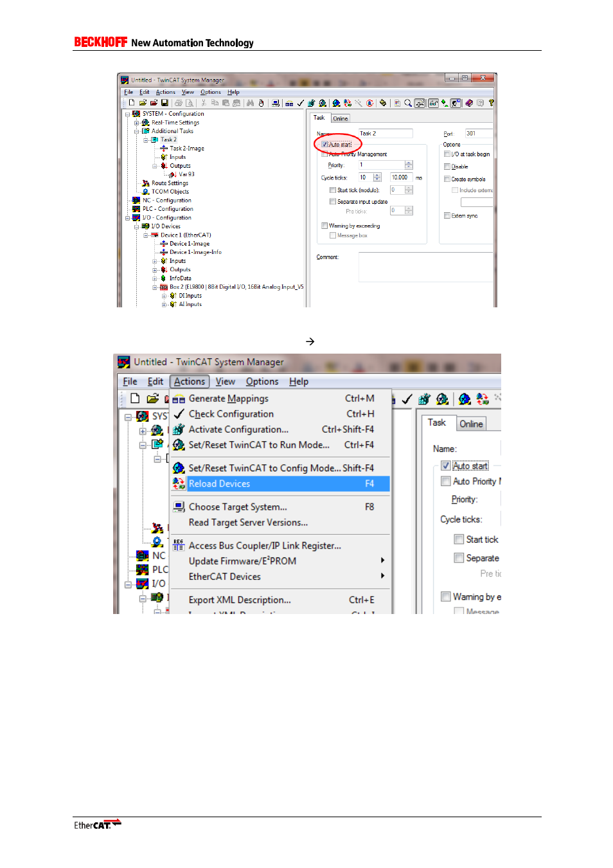The width and height of the screenshot is (613, 868).
Task: Enable Warning by exceeding checkbox upper window
Action: pyautogui.click(x=324, y=226)
